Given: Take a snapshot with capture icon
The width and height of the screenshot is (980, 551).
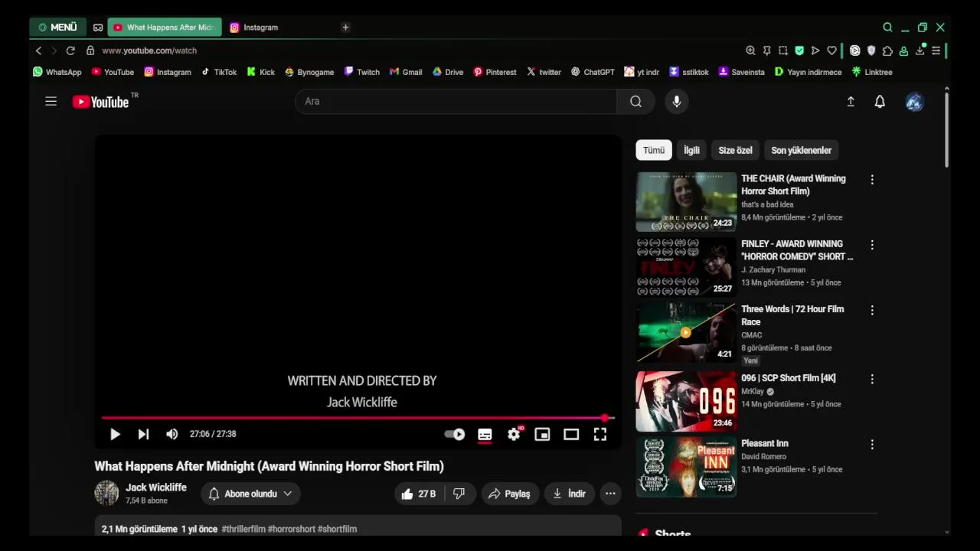Looking at the screenshot, I should (783, 51).
